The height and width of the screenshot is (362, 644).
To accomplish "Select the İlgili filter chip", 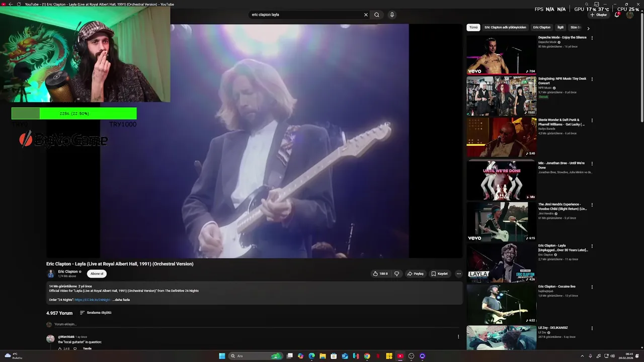I will coord(560,27).
